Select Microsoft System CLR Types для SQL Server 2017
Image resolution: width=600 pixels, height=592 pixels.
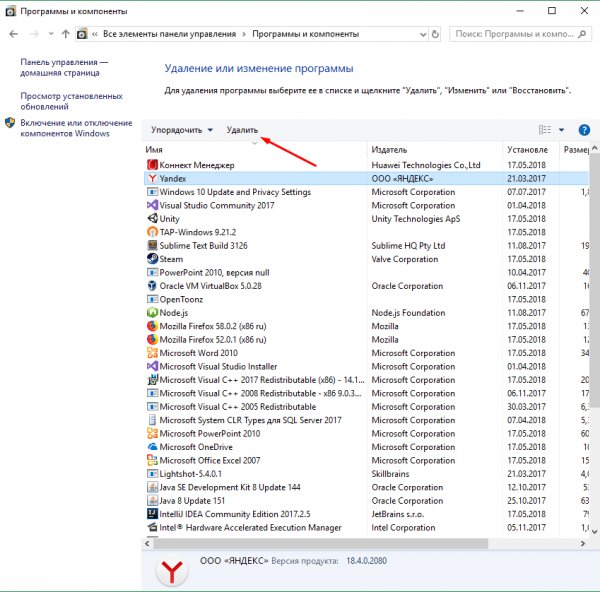(367, 420)
